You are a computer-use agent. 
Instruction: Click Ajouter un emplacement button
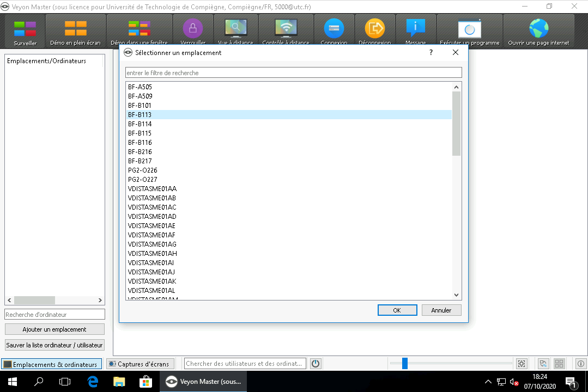click(x=54, y=329)
